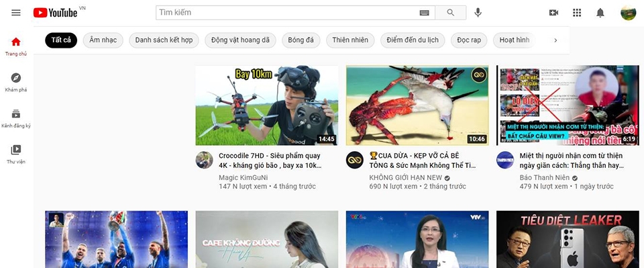Open the notifications bell
This screenshot has width=644, height=268.
(x=600, y=13)
